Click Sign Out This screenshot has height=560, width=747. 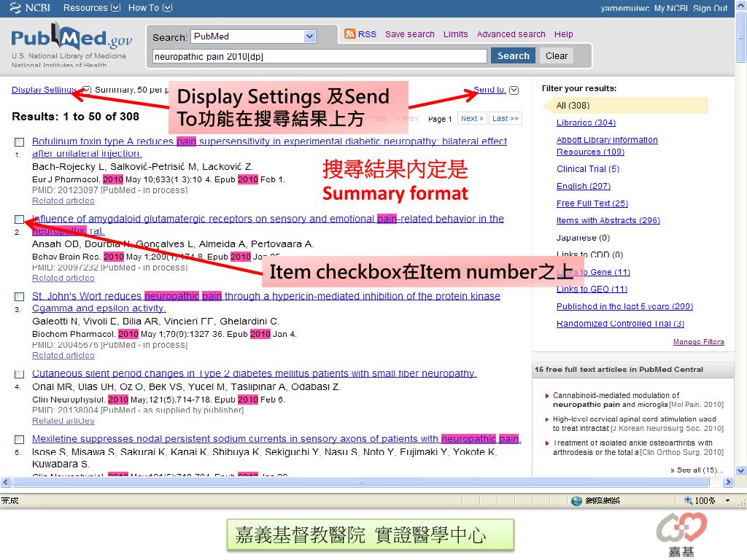710,8
